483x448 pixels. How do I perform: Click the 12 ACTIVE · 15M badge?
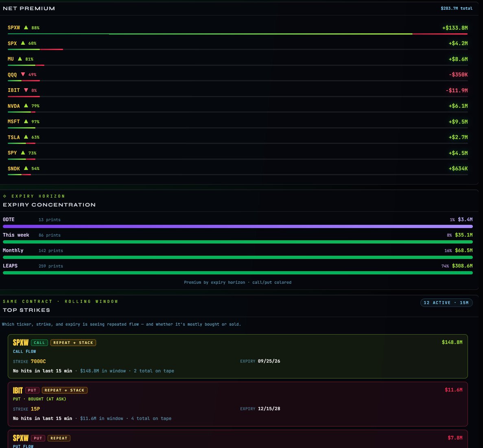pos(446,303)
